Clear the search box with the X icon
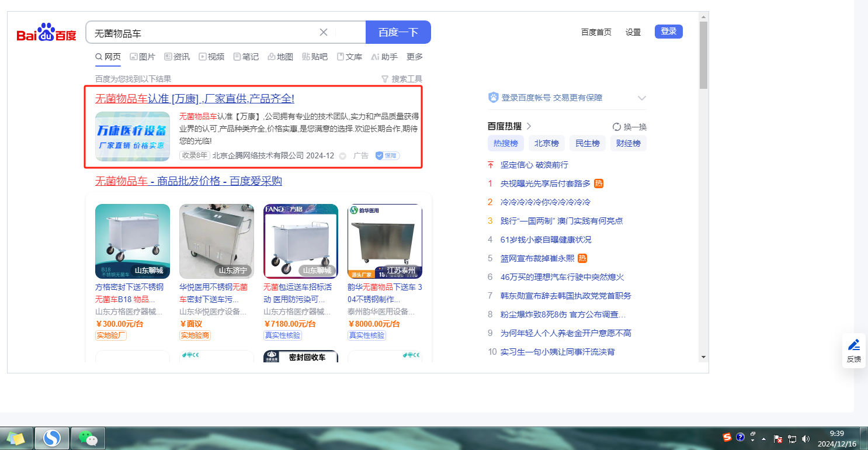Viewport: 868px width, 450px height. (324, 32)
